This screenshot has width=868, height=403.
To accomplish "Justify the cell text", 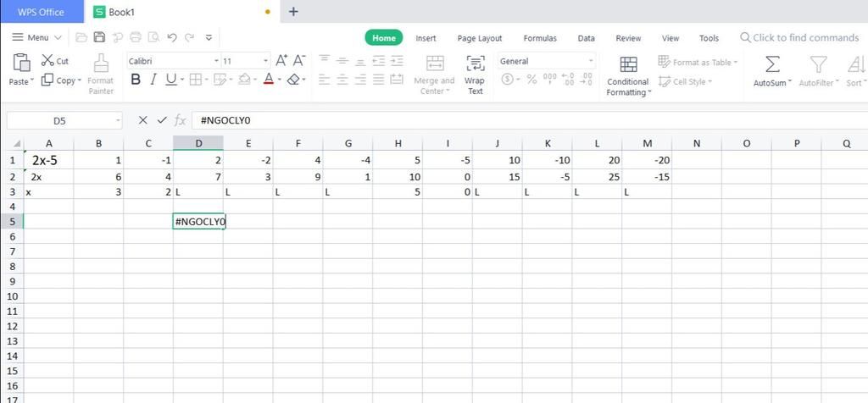I will click(x=379, y=80).
